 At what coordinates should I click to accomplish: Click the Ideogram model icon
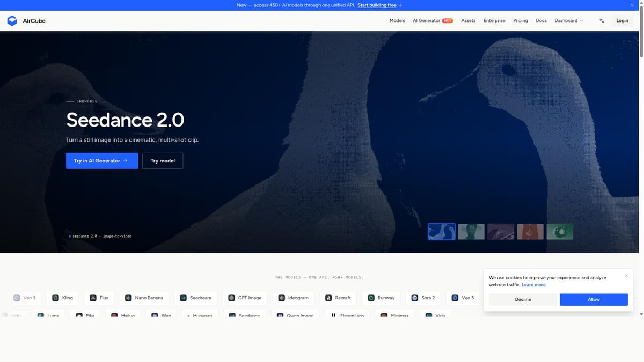(x=281, y=298)
